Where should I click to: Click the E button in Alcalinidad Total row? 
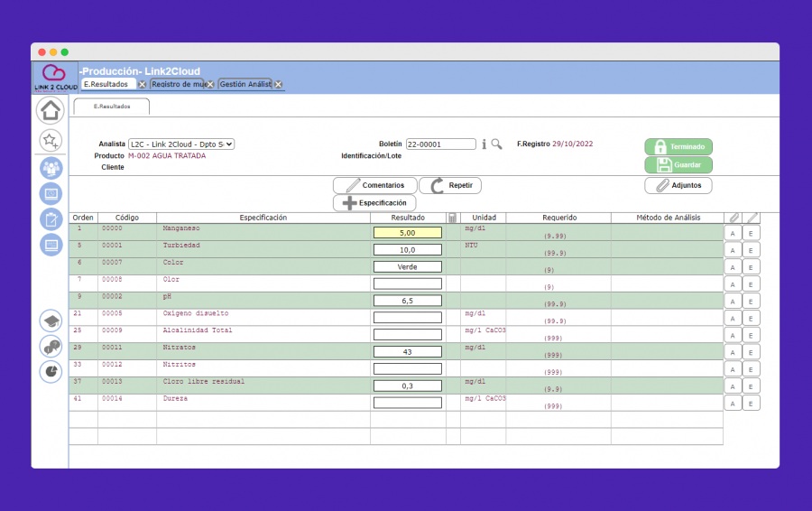pos(751,335)
